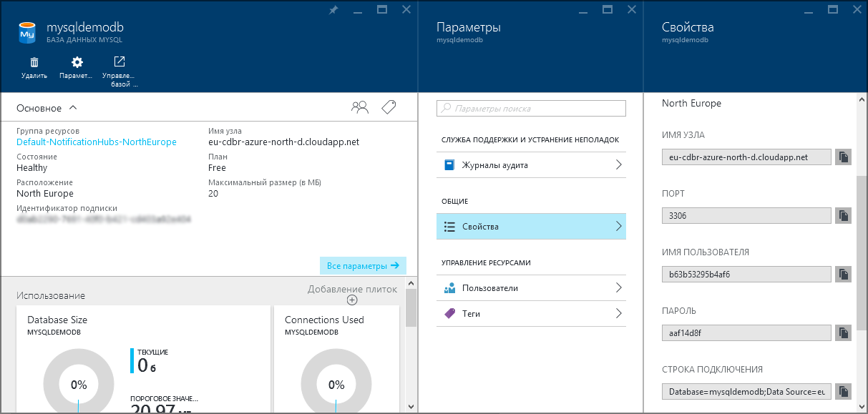Copy the connection string using its copy icon
This screenshot has height=414, width=868.
pyautogui.click(x=843, y=391)
